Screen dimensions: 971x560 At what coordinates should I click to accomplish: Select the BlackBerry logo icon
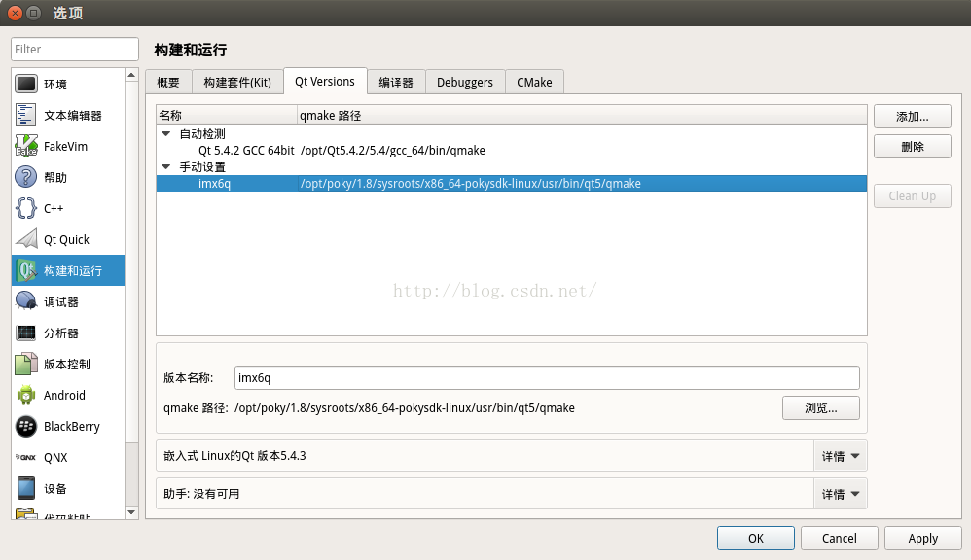(x=26, y=427)
